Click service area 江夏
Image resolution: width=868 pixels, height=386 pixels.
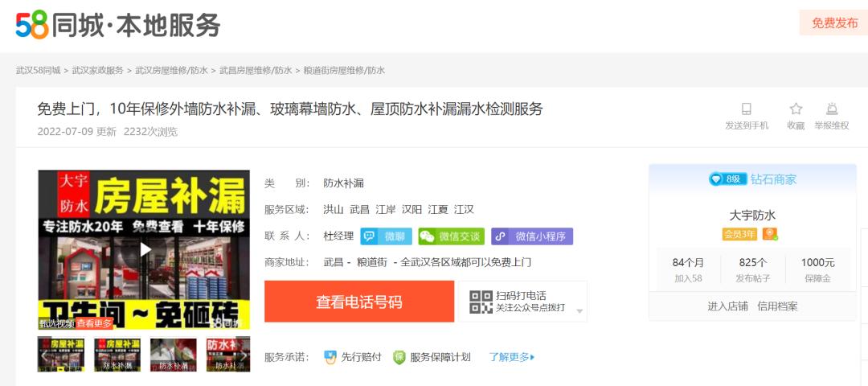[438, 210]
